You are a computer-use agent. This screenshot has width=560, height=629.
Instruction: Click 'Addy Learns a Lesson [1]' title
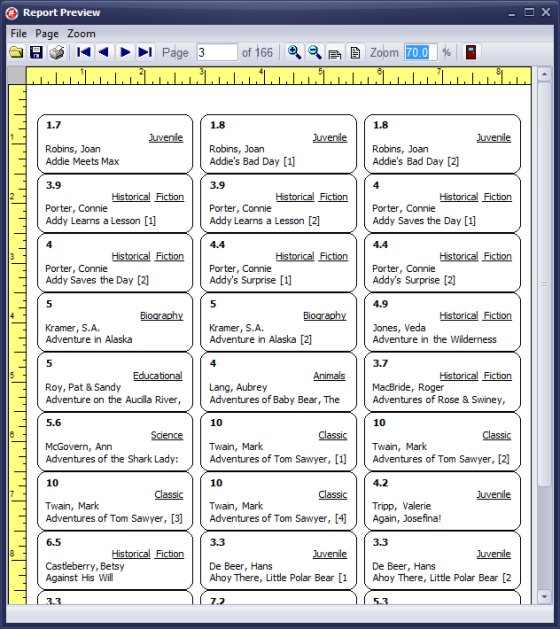tap(100, 221)
